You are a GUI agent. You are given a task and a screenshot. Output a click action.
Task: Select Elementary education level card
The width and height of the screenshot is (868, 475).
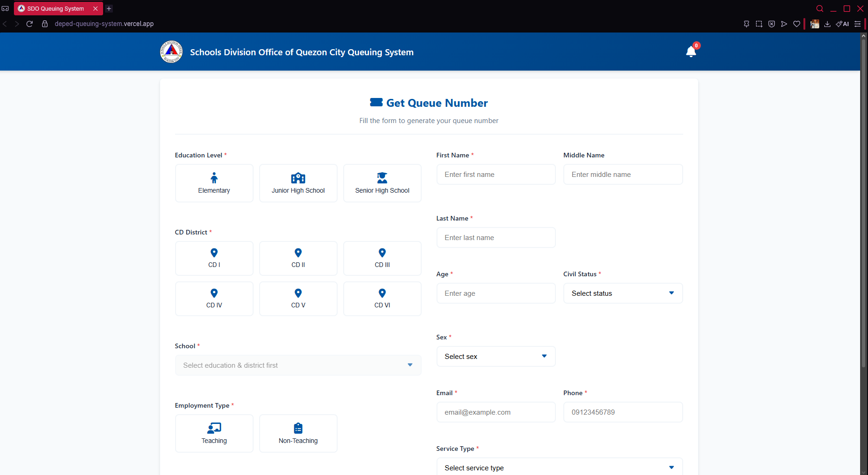pos(214,183)
